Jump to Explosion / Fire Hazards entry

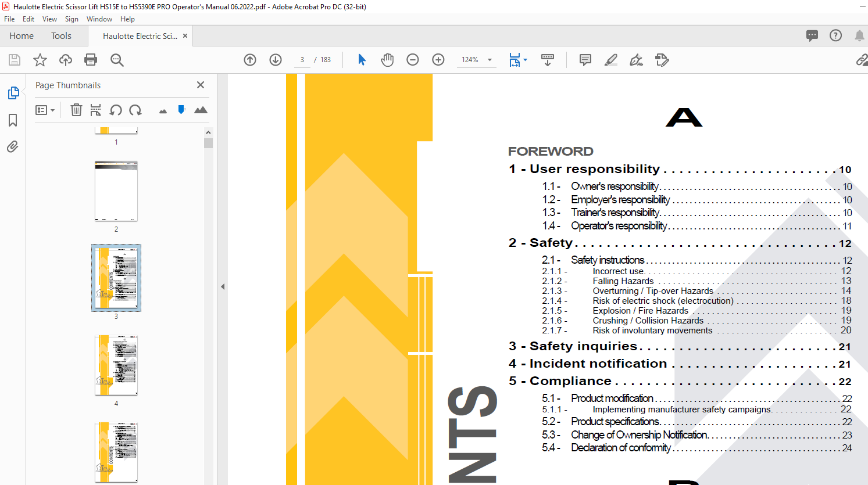coord(696,311)
